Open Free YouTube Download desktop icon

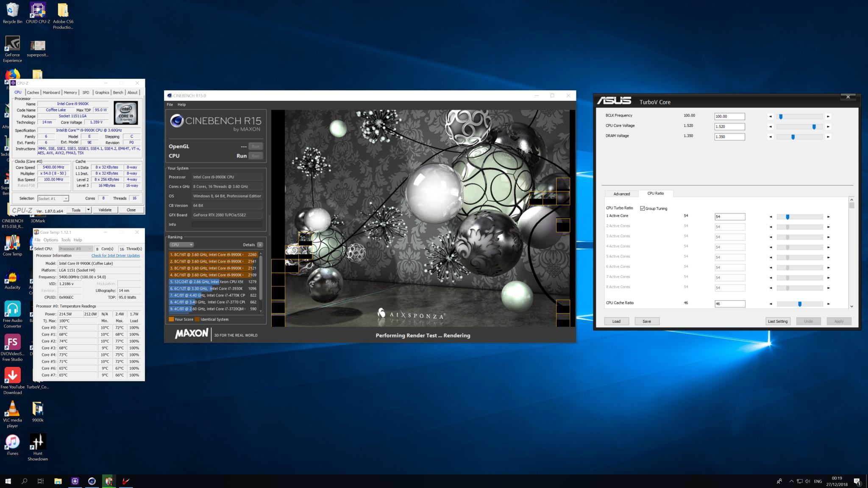point(12,381)
